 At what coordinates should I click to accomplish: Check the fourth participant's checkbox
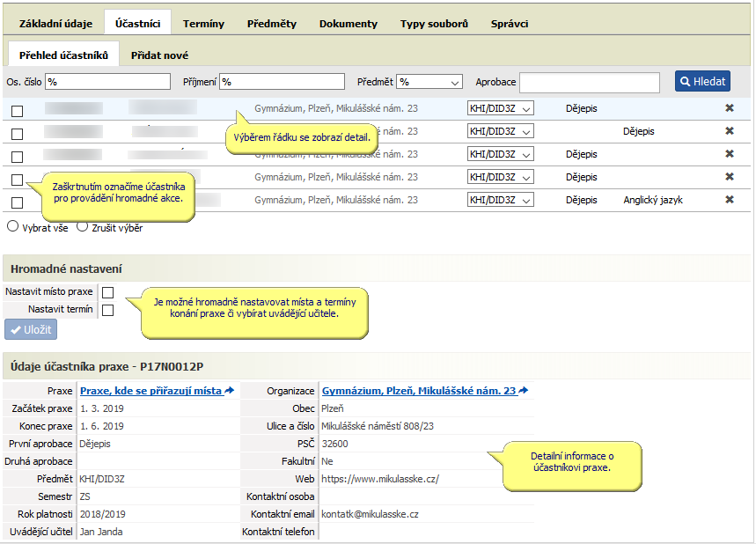point(18,180)
